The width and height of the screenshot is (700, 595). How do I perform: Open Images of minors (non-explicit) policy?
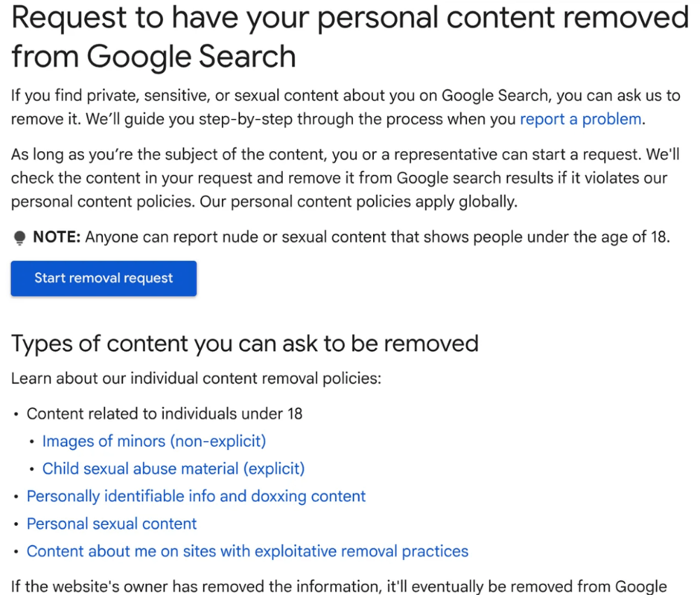point(154,442)
